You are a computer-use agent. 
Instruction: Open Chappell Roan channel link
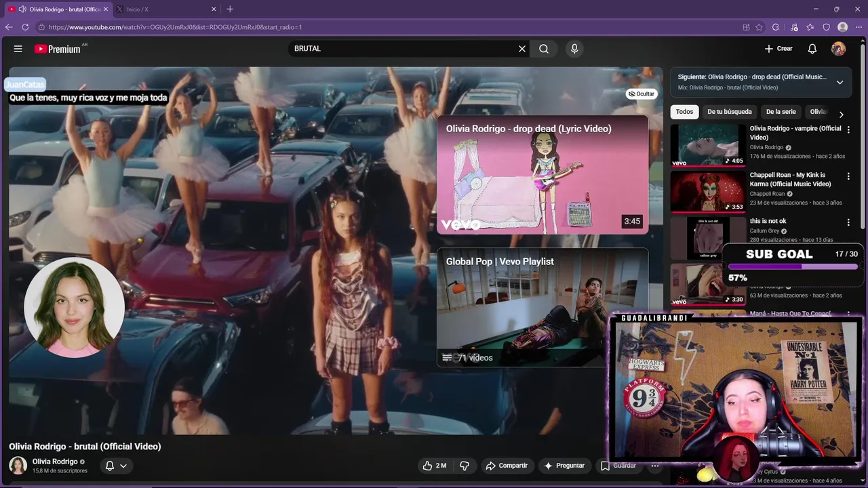click(767, 194)
